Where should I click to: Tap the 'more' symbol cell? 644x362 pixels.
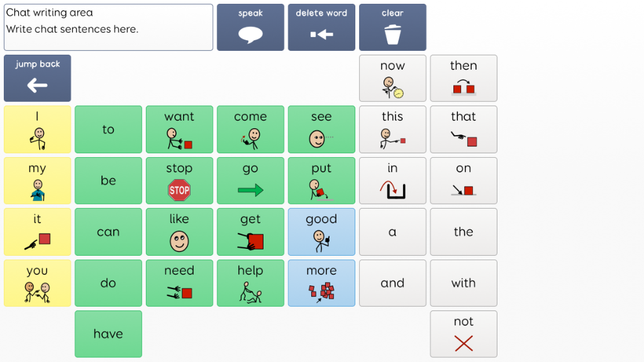coord(321,283)
